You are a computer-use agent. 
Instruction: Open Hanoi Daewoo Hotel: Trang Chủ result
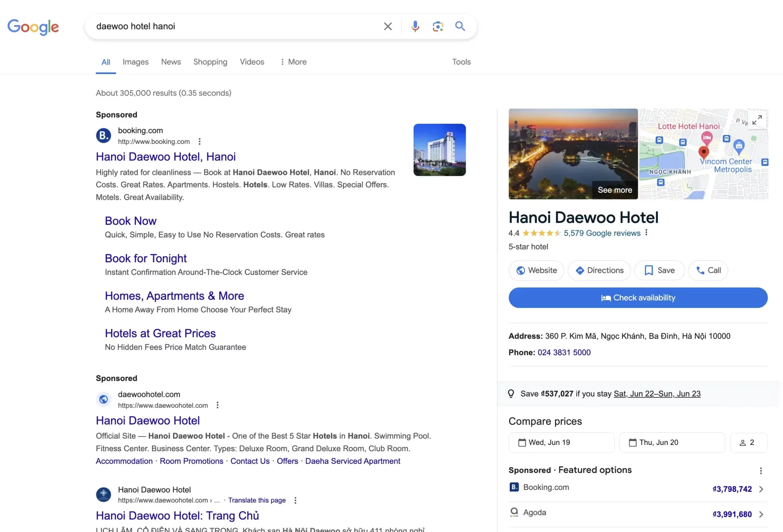click(x=177, y=516)
